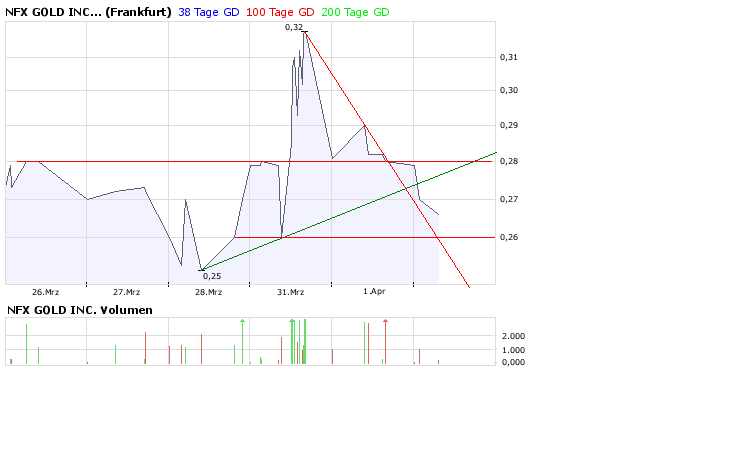738x475 pixels.
Task: Click the 27.Mrz date label
Action: tap(127, 292)
